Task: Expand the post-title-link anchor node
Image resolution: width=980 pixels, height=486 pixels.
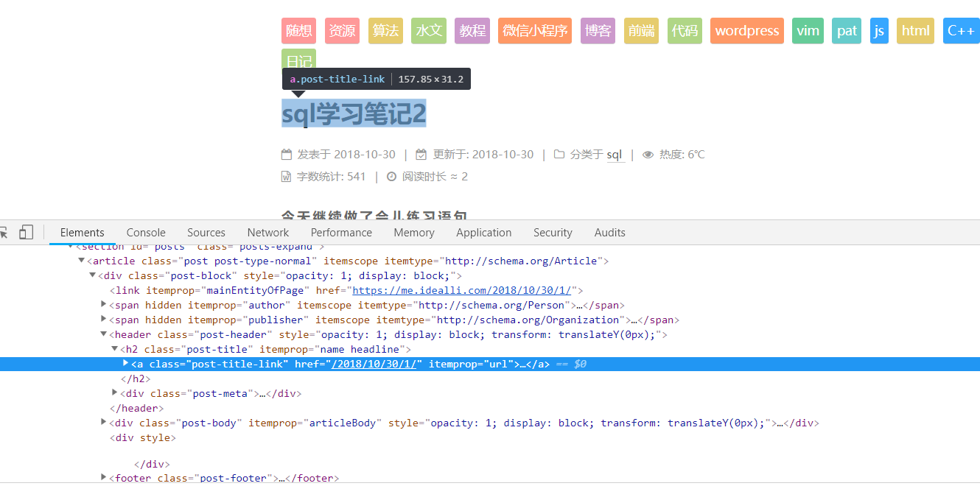Action: coord(126,364)
